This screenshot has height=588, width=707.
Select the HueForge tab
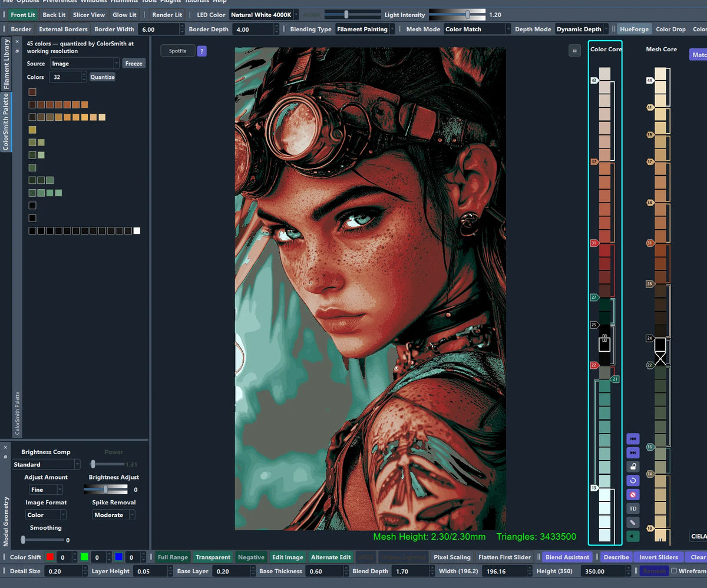click(x=634, y=29)
